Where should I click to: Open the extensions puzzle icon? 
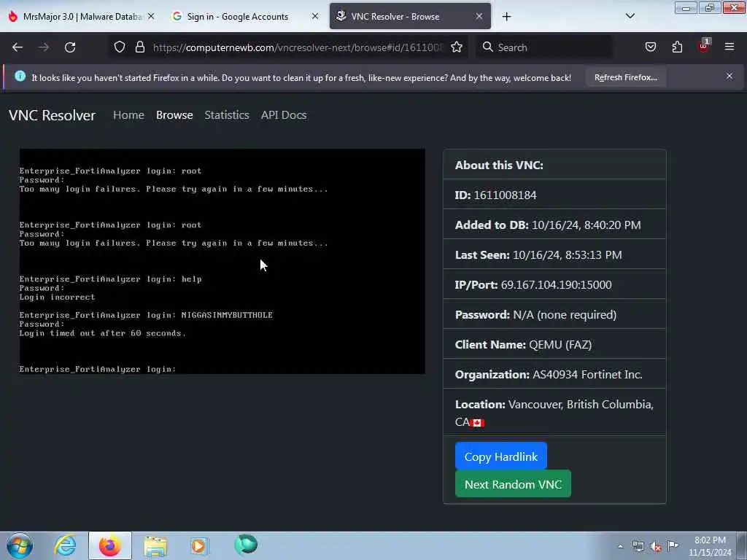pos(677,47)
